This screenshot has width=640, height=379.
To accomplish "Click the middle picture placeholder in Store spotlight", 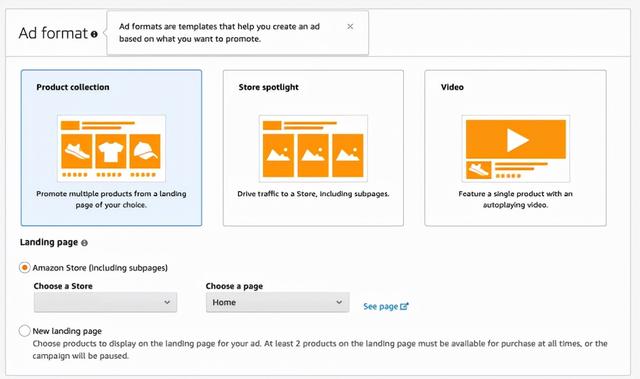I will coord(313,155).
